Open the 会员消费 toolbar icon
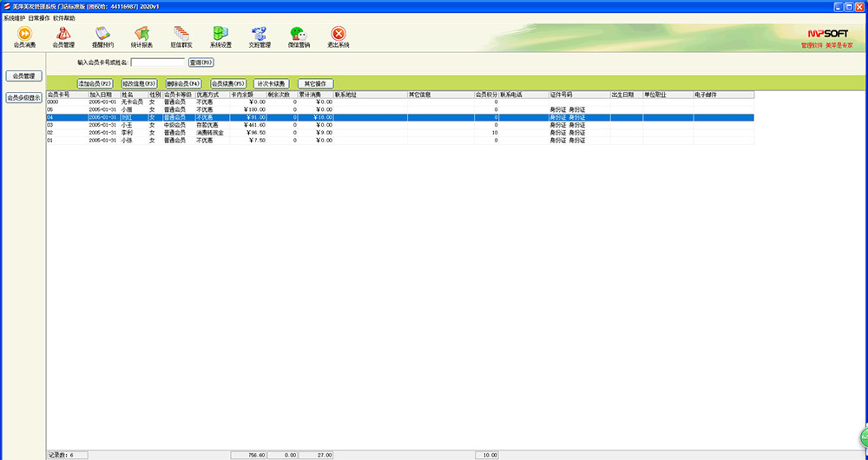Viewport: 868px width, 460px height. (25, 36)
